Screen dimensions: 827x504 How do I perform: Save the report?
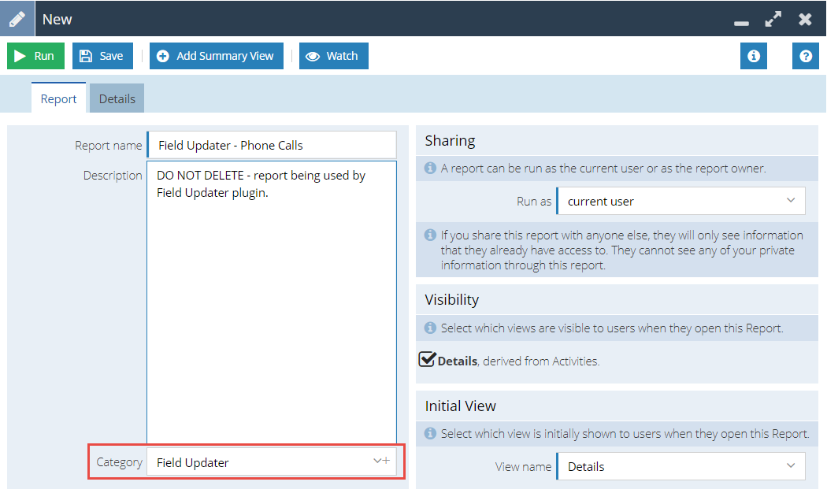point(102,56)
